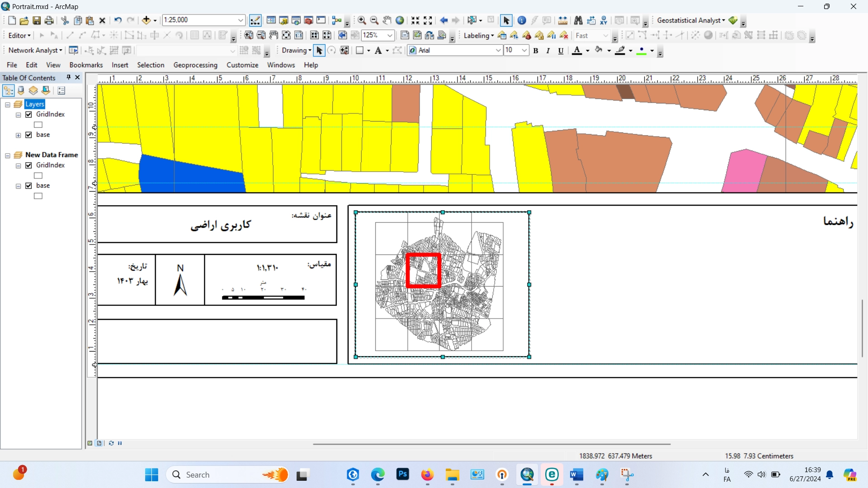868x488 pixels.
Task: Select the Select Elements tool icon
Action: pos(506,20)
